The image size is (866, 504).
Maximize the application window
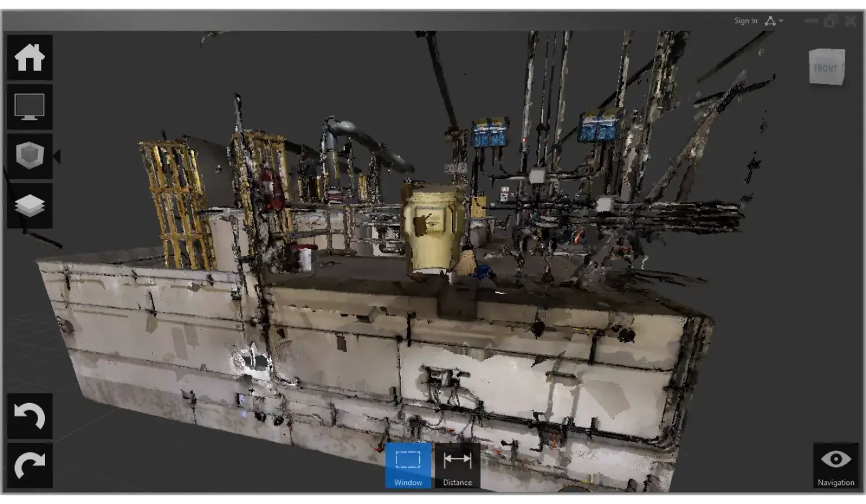click(x=831, y=21)
